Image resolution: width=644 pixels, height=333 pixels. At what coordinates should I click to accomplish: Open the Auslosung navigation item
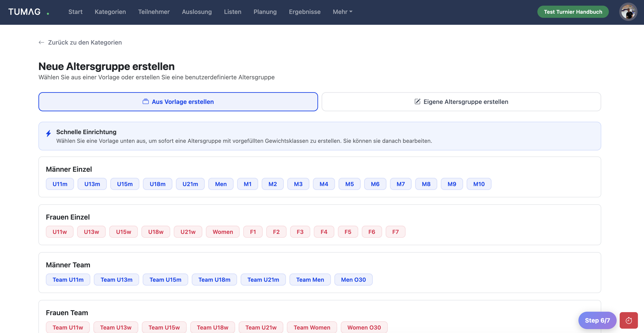click(197, 12)
